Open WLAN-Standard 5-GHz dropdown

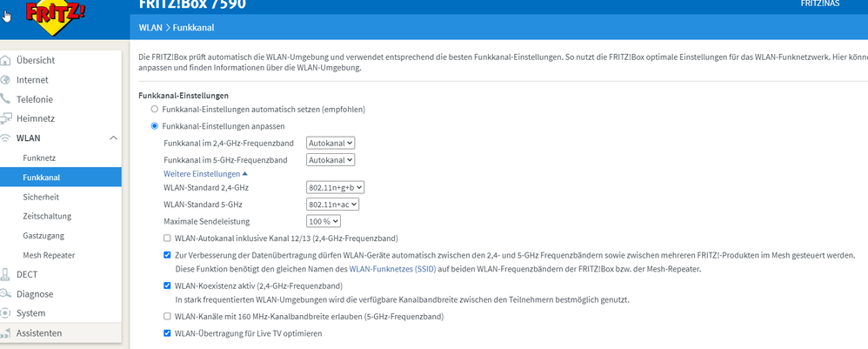[x=333, y=205]
